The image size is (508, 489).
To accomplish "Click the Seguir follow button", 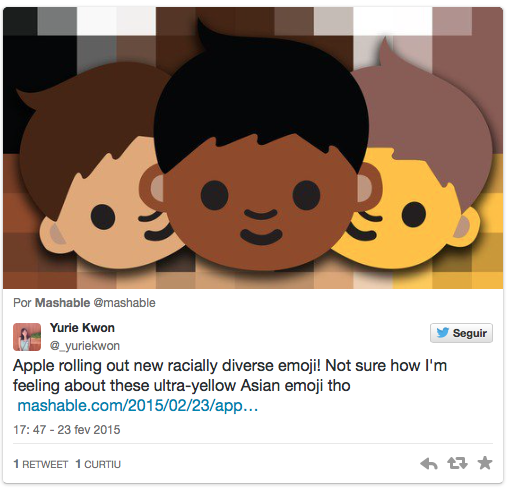I will click(x=461, y=333).
